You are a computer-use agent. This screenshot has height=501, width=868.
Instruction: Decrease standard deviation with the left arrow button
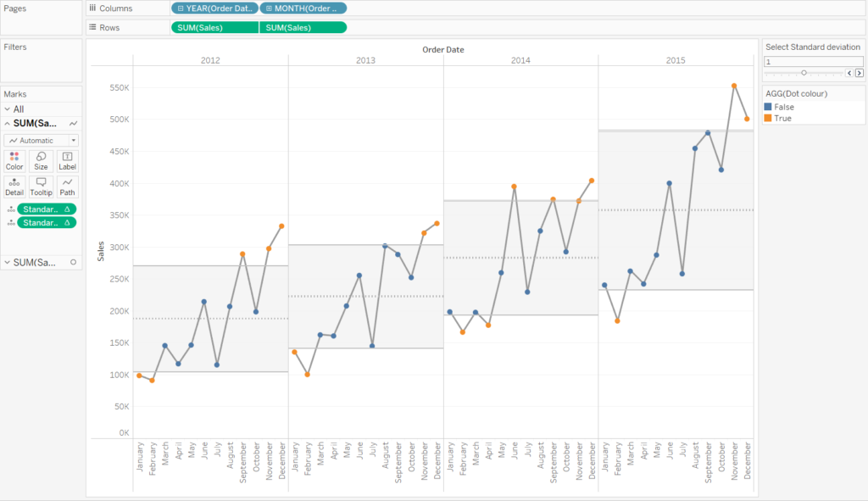(x=849, y=74)
